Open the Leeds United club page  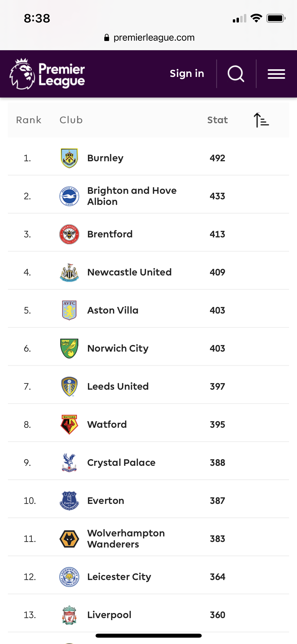tap(118, 387)
